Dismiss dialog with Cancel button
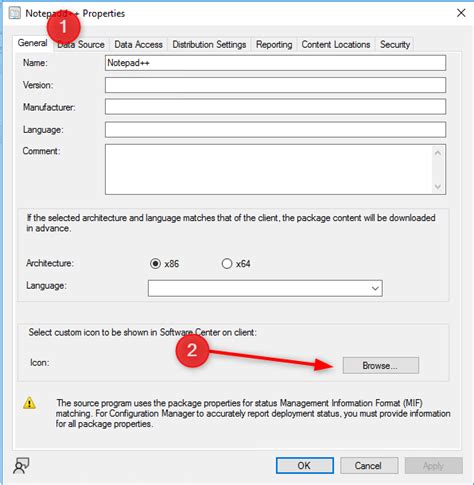Viewport: 474px width, 485px height. coord(369,465)
